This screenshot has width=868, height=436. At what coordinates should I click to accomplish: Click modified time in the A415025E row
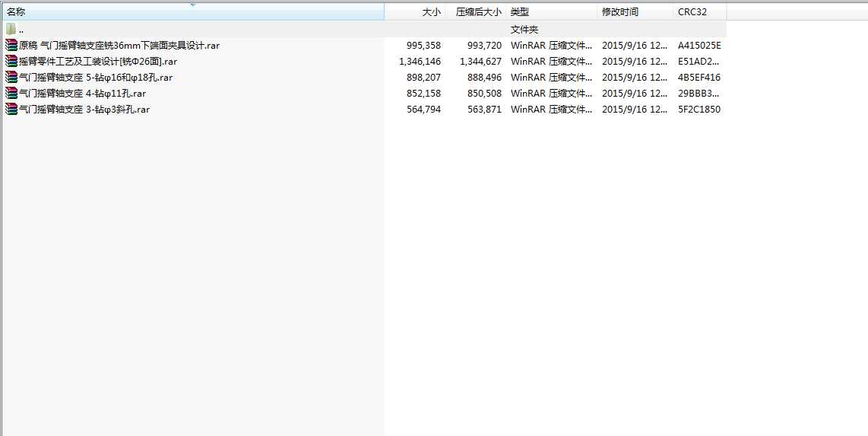coord(635,46)
